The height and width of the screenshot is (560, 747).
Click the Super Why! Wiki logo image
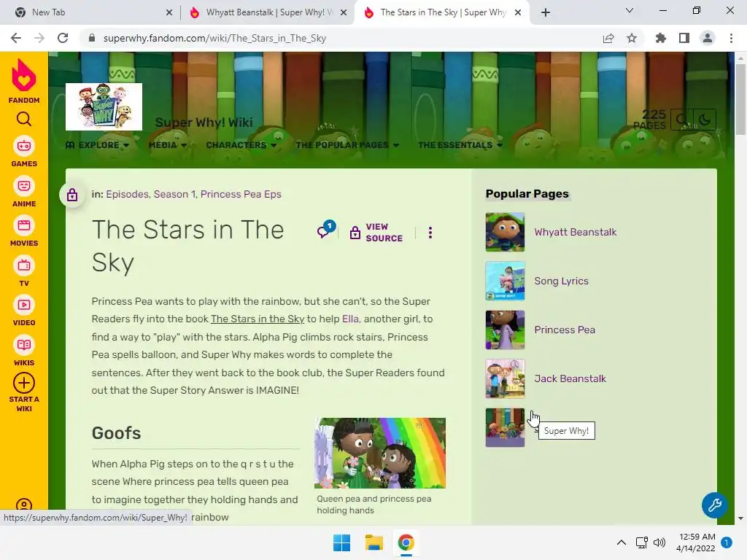pyautogui.click(x=104, y=106)
